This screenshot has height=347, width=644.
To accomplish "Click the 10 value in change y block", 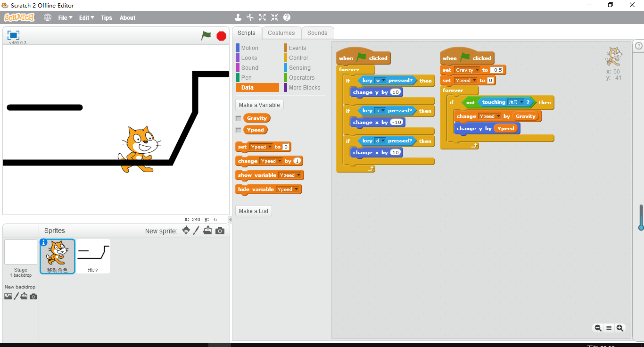I will (396, 92).
